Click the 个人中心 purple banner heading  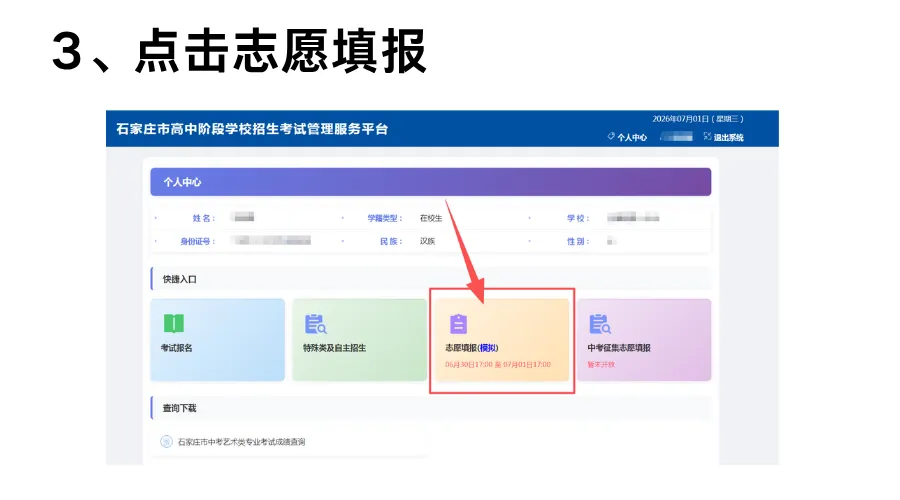183,182
